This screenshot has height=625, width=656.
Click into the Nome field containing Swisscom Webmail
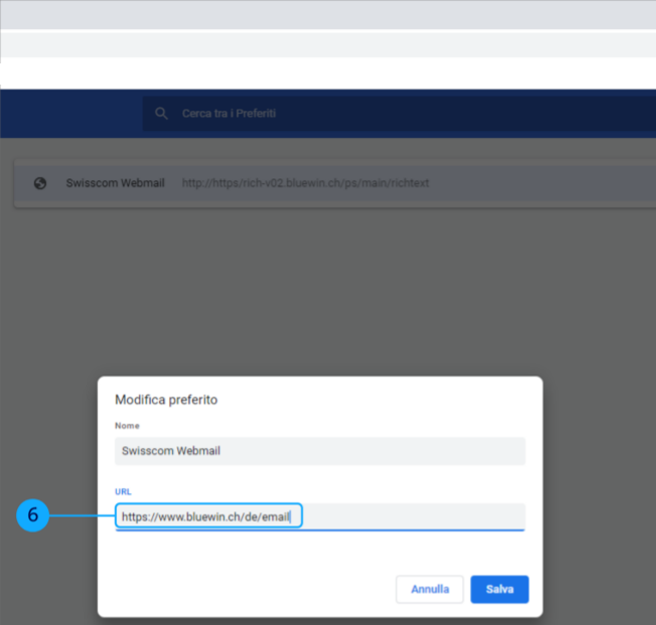(x=320, y=451)
